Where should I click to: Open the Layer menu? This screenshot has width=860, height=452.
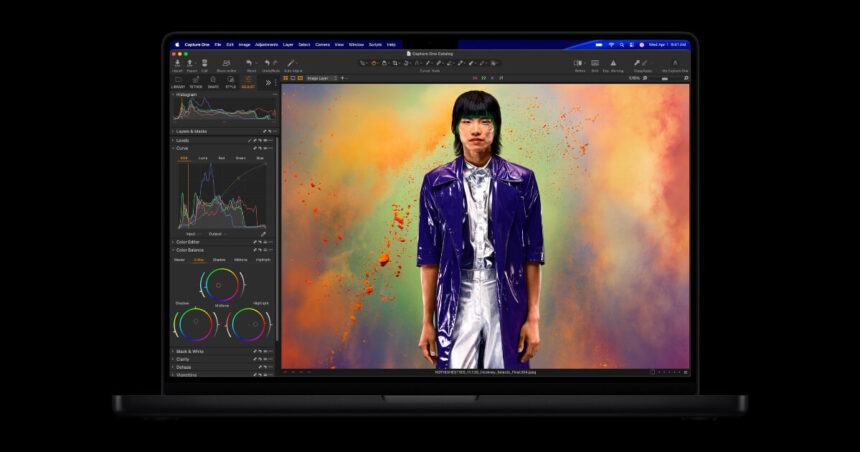[x=288, y=44]
